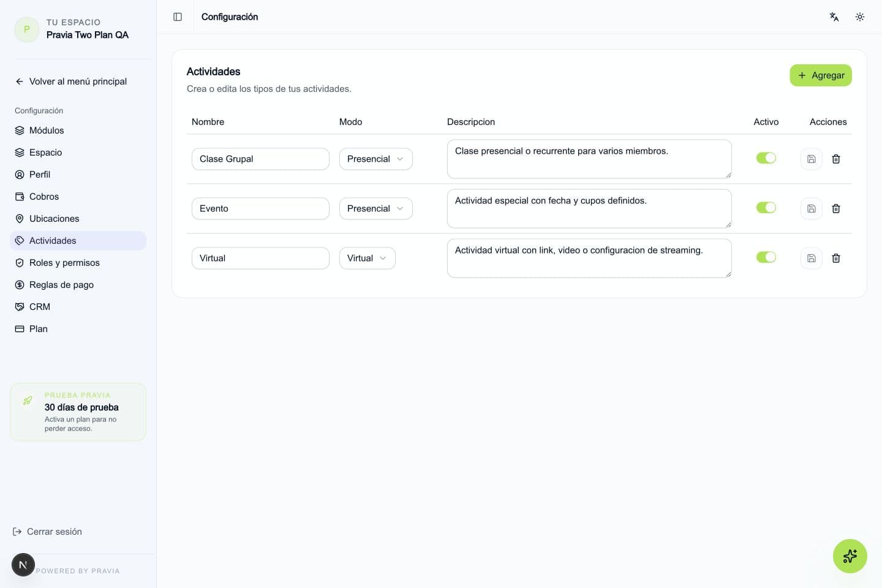This screenshot has width=882, height=588.
Task: Save the Virtual row
Action: click(811, 258)
